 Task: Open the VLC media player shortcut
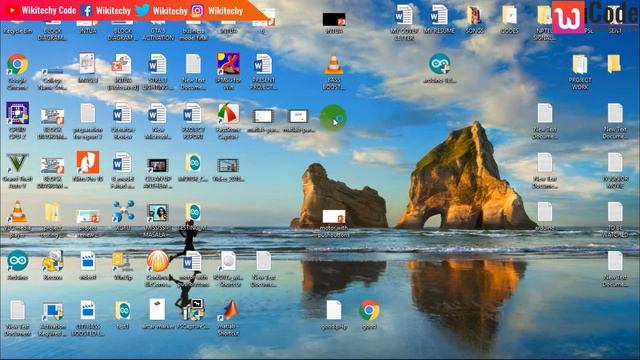click(x=17, y=212)
